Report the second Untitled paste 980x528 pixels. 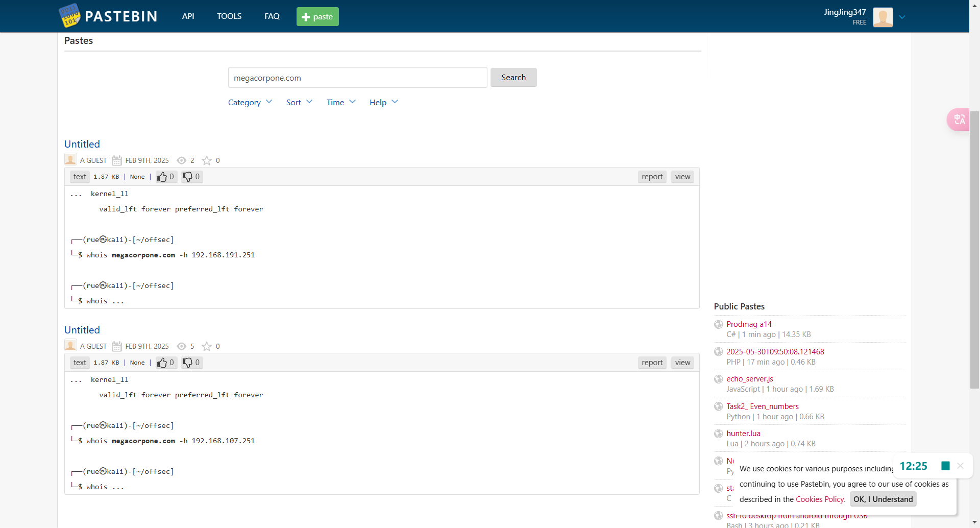(x=652, y=363)
